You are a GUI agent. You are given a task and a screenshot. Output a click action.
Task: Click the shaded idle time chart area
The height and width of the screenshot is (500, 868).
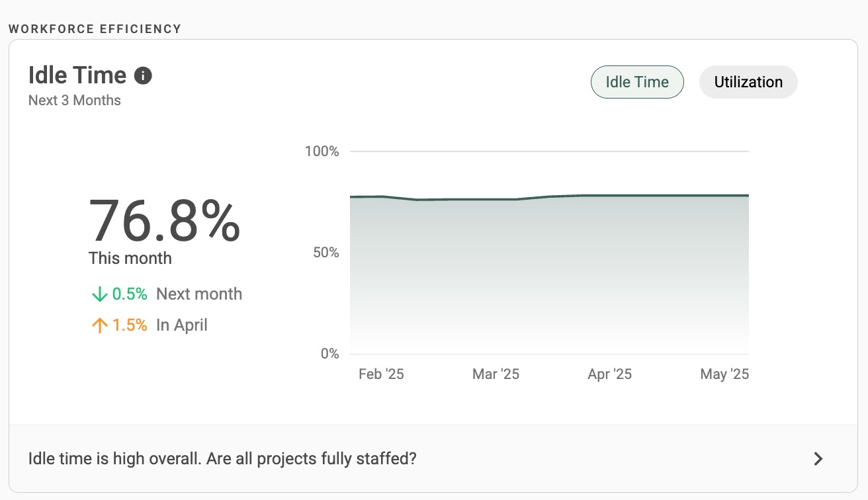(549, 274)
